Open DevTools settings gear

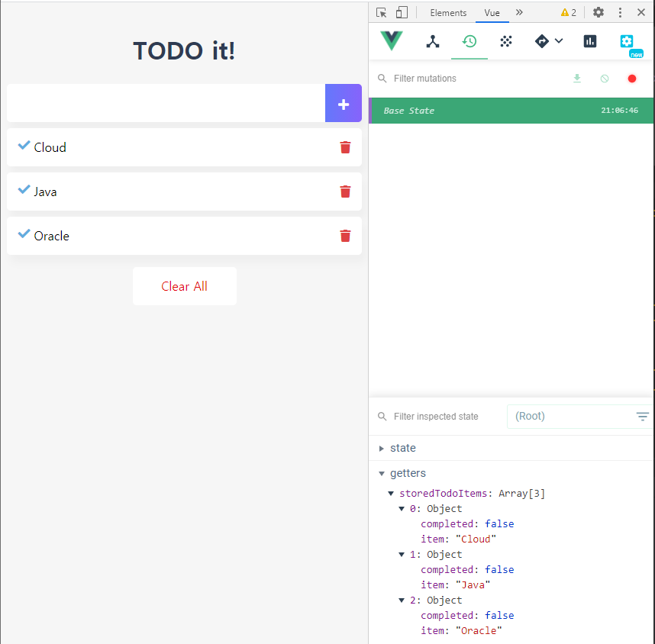click(599, 12)
